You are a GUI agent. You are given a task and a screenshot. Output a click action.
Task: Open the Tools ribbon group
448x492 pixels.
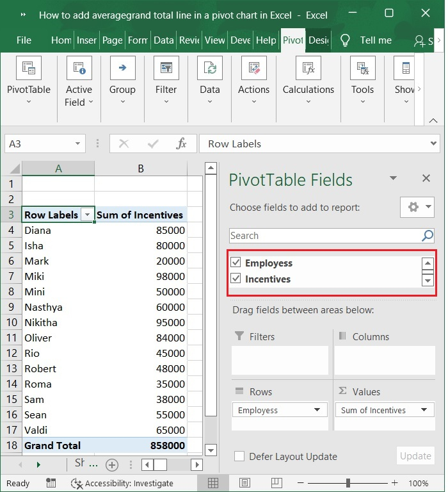tap(362, 80)
